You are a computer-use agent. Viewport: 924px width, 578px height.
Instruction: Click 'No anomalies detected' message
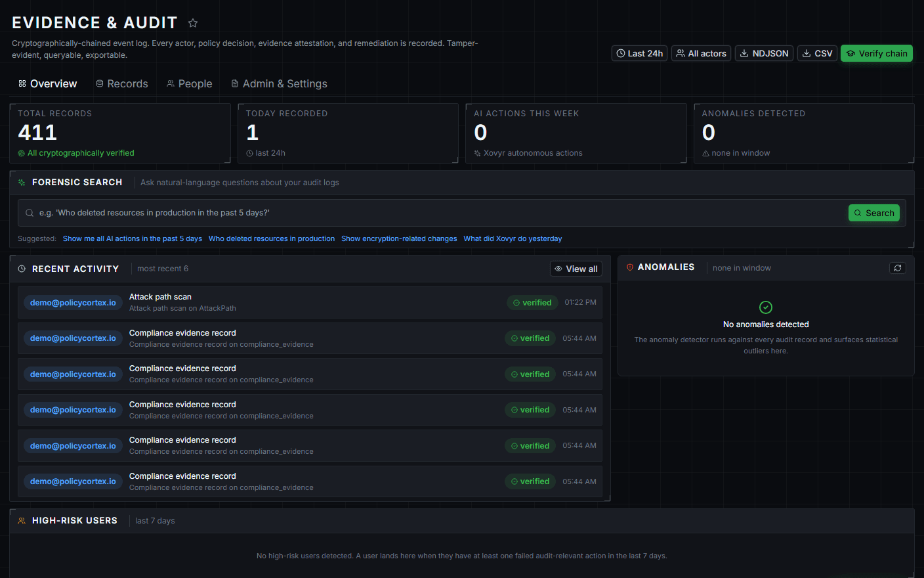(766, 324)
